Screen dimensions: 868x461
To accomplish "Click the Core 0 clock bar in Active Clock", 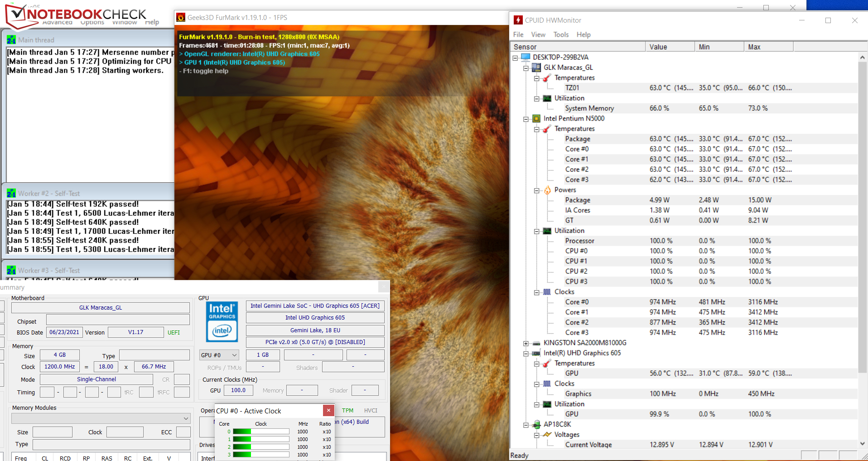I will tap(261, 432).
